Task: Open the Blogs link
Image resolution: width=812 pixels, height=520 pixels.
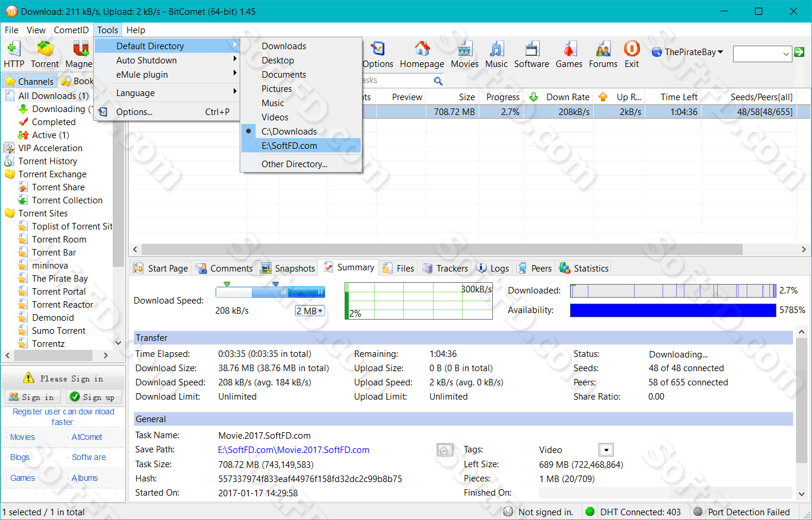Action: 20,457
